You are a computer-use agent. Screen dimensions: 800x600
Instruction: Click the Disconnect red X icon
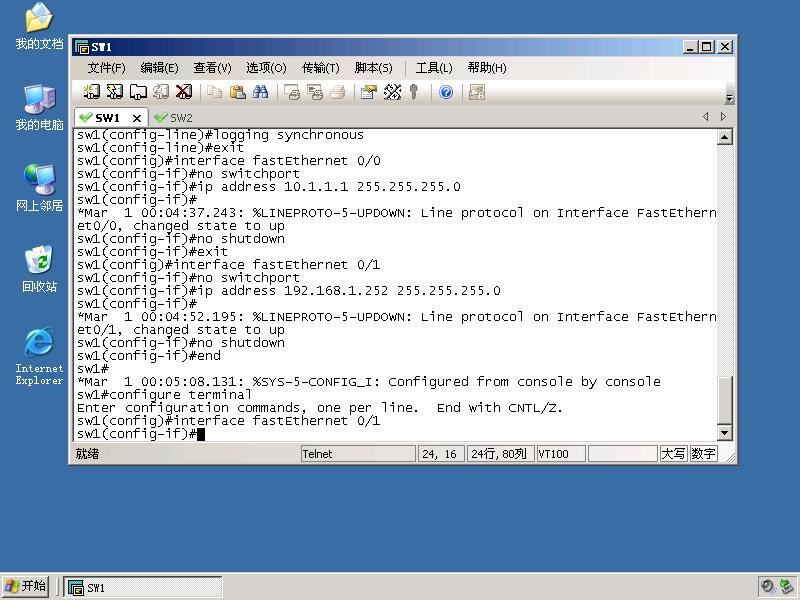coord(184,92)
